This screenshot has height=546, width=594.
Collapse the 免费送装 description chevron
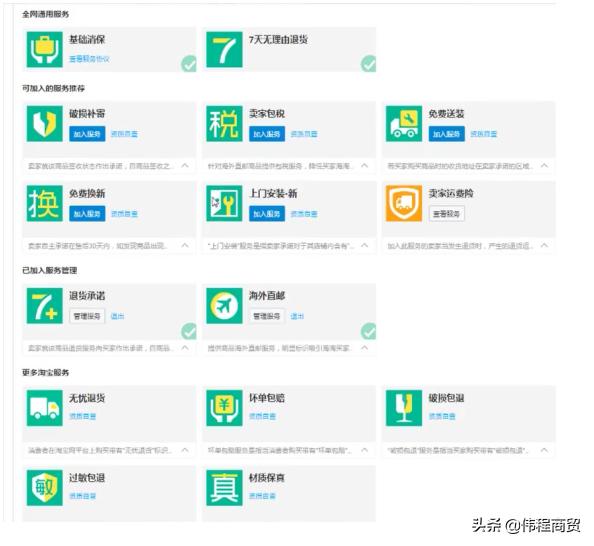coord(544,166)
